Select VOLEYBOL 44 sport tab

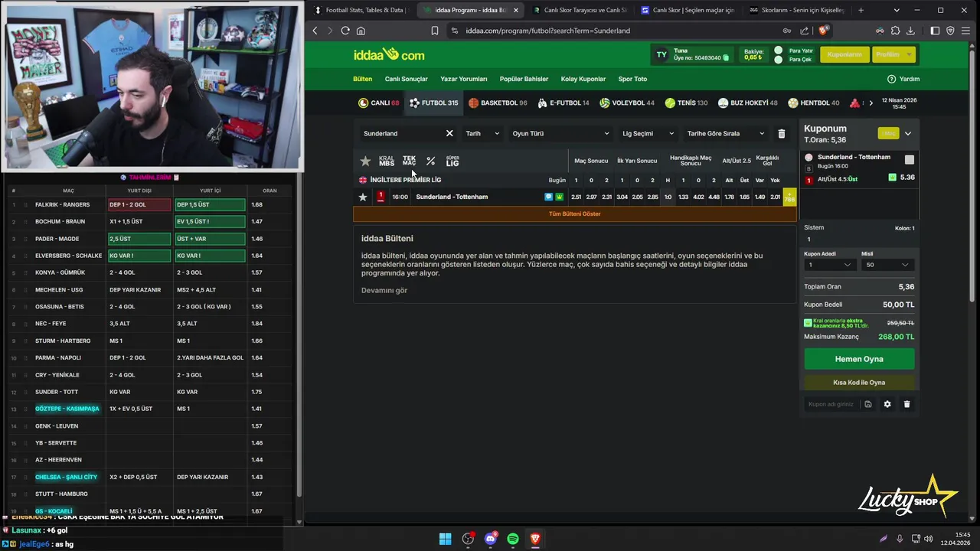[x=627, y=103]
